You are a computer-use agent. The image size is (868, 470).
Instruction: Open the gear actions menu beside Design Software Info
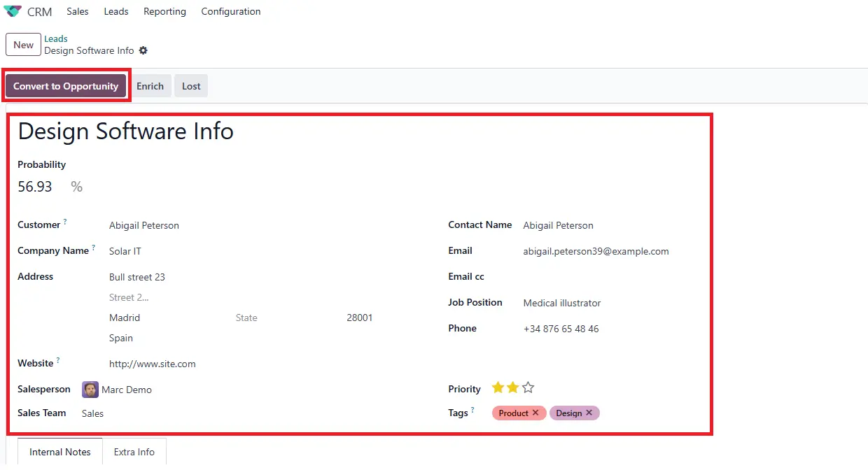point(143,50)
